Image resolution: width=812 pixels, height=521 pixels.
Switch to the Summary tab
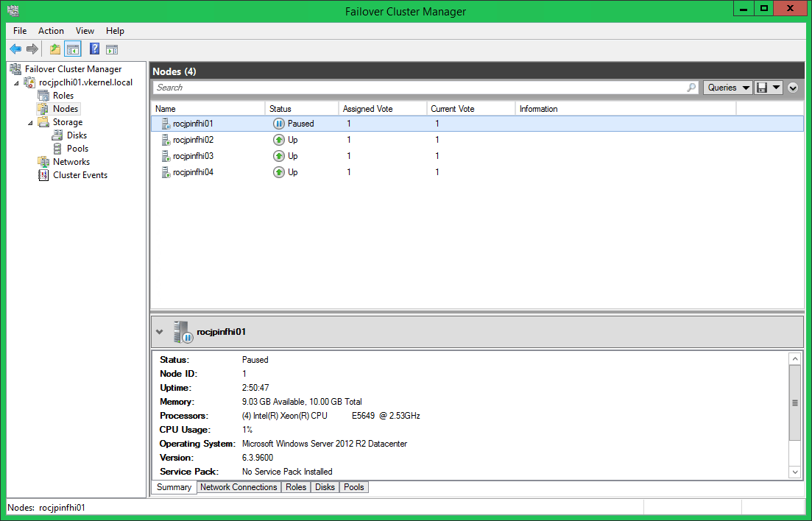click(x=174, y=487)
